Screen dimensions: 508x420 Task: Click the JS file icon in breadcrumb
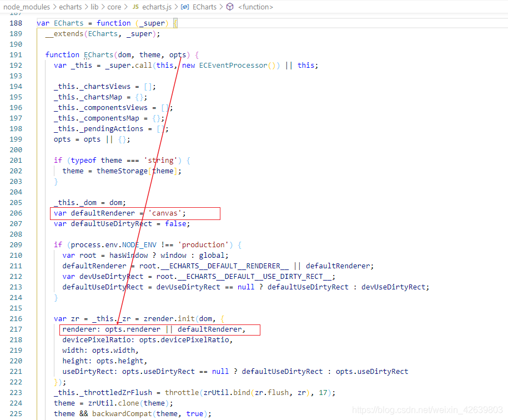click(136, 7)
